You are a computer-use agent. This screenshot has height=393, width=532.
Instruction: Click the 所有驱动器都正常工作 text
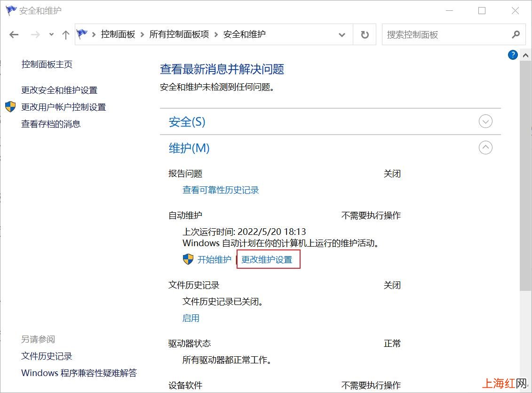[227, 360]
